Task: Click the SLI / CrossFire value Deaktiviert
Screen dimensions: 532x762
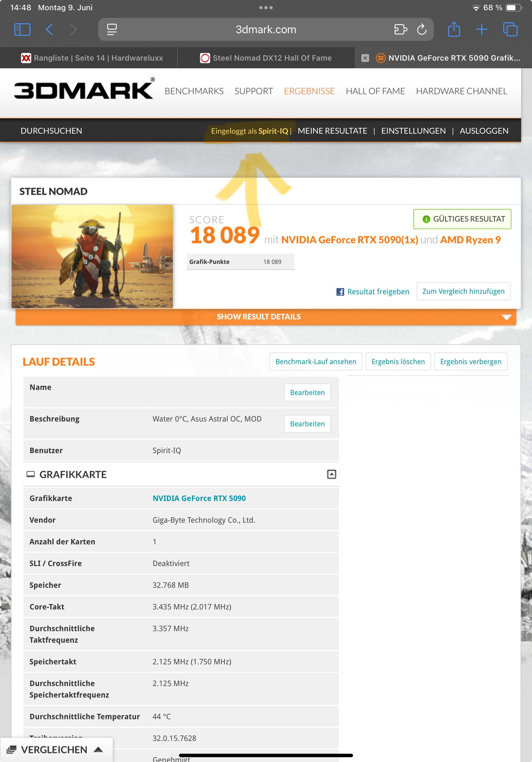Action: pos(171,563)
